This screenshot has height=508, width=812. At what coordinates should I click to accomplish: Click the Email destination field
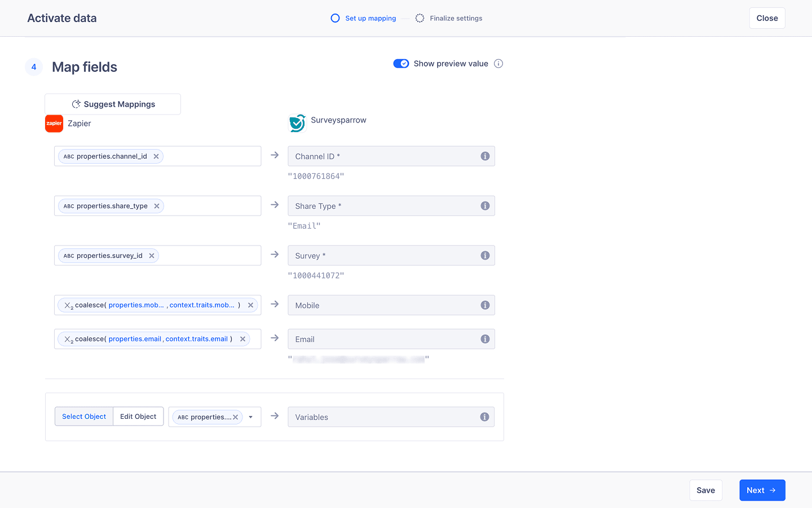tap(391, 339)
